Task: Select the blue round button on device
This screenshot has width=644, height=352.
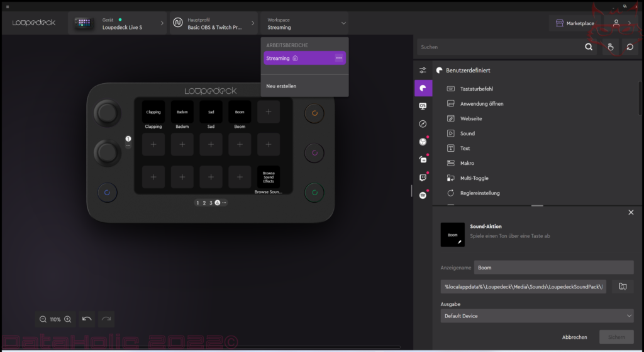Action: click(x=107, y=193)
